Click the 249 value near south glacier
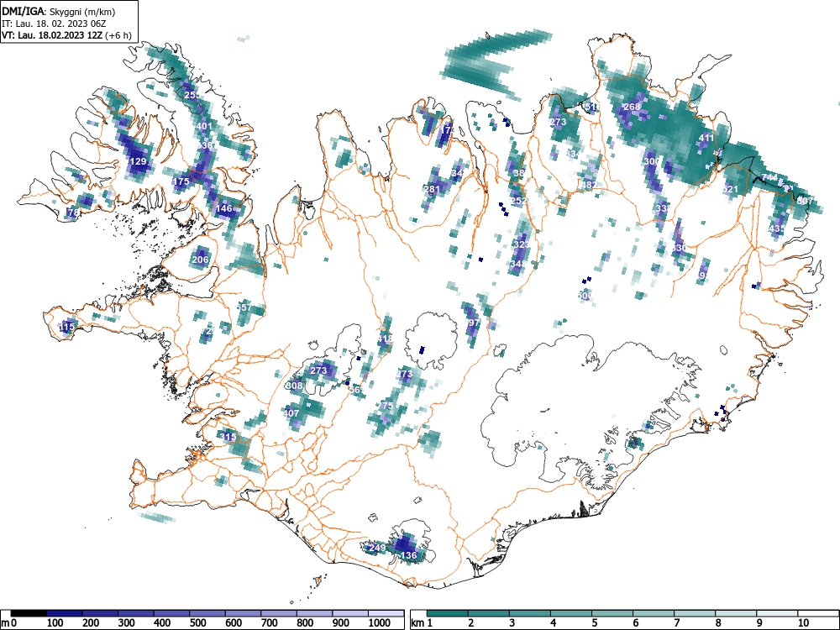Viewport: 840px width, 630px height. pyautogui.click(x=378, y=548)
